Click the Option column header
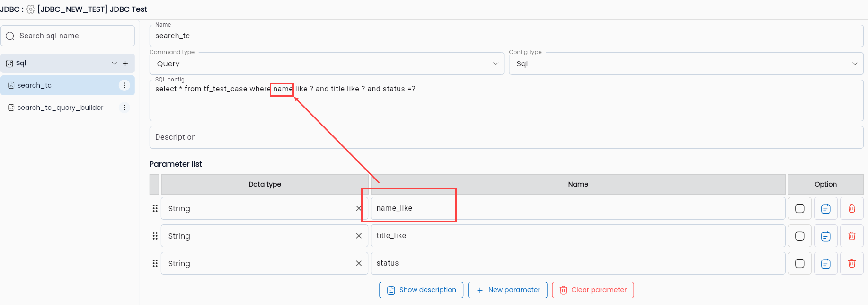 [825, 184]
